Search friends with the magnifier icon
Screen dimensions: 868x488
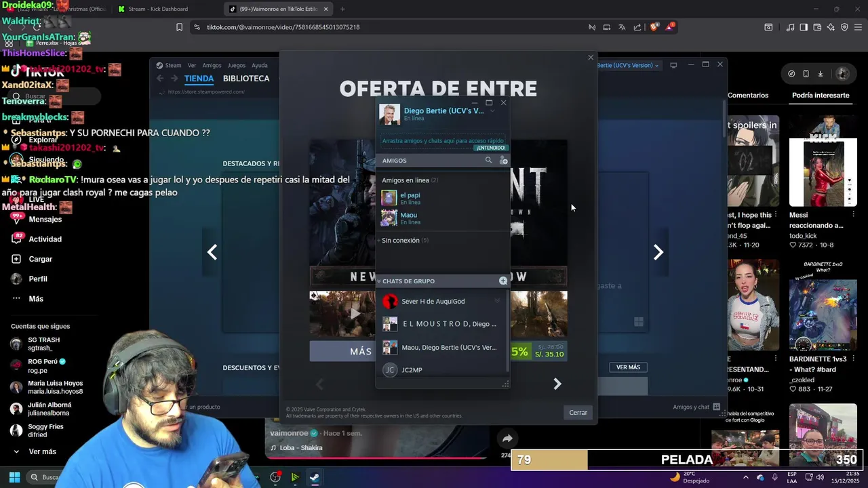(488, 161)
